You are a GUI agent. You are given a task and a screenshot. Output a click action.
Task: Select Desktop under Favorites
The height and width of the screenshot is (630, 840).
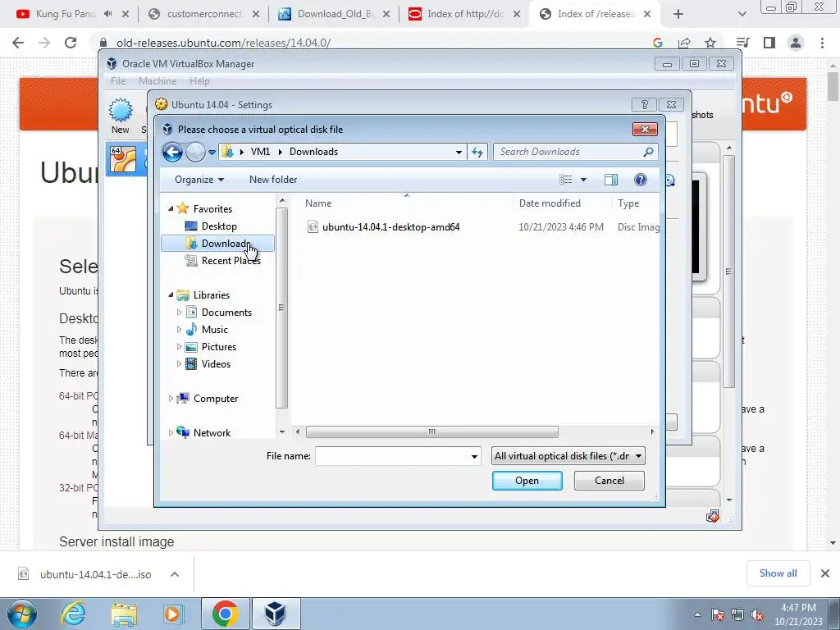pos(218,226)
